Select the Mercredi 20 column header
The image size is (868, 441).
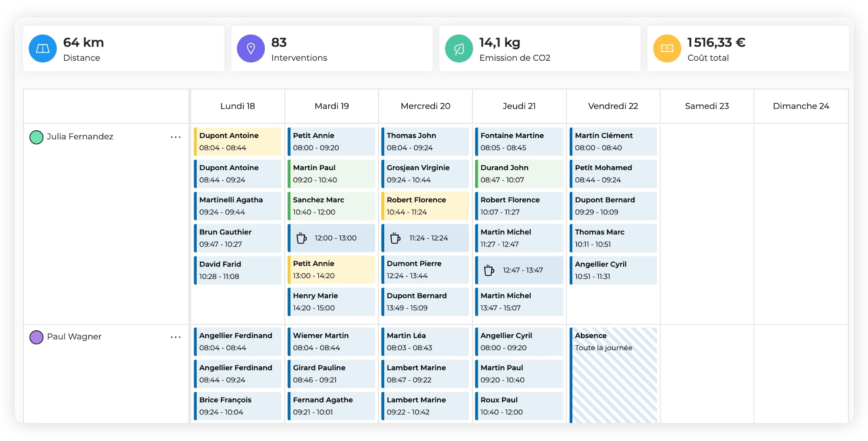[x=425, y=106]
